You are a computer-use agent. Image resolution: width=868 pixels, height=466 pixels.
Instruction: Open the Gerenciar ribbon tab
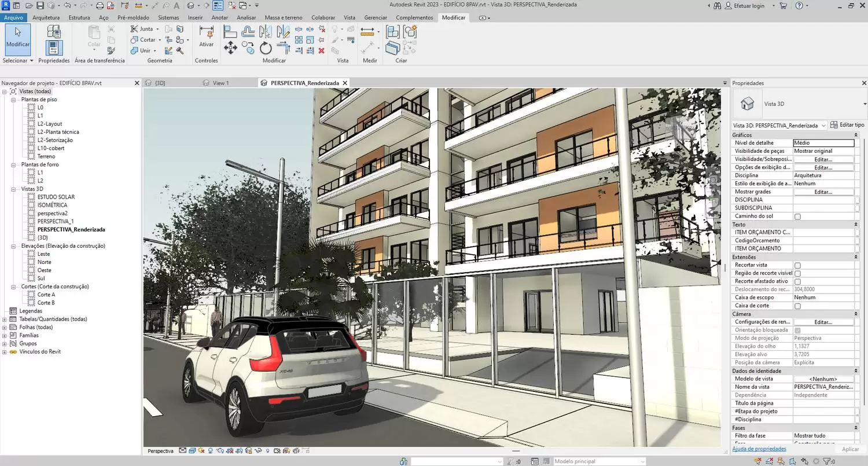point(376,17)
